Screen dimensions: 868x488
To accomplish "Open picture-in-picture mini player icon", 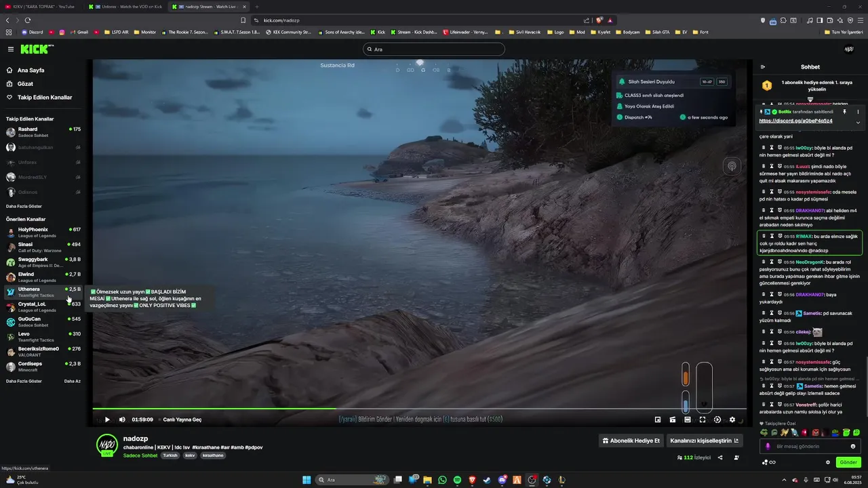I will click(658, 420).
